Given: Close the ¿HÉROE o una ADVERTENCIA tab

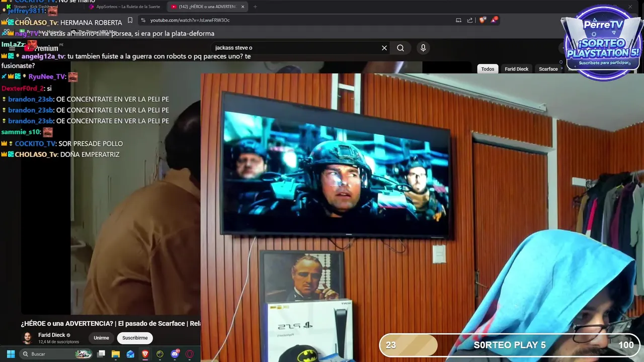Looking at the screenshot, I should [x=243, y=7].
